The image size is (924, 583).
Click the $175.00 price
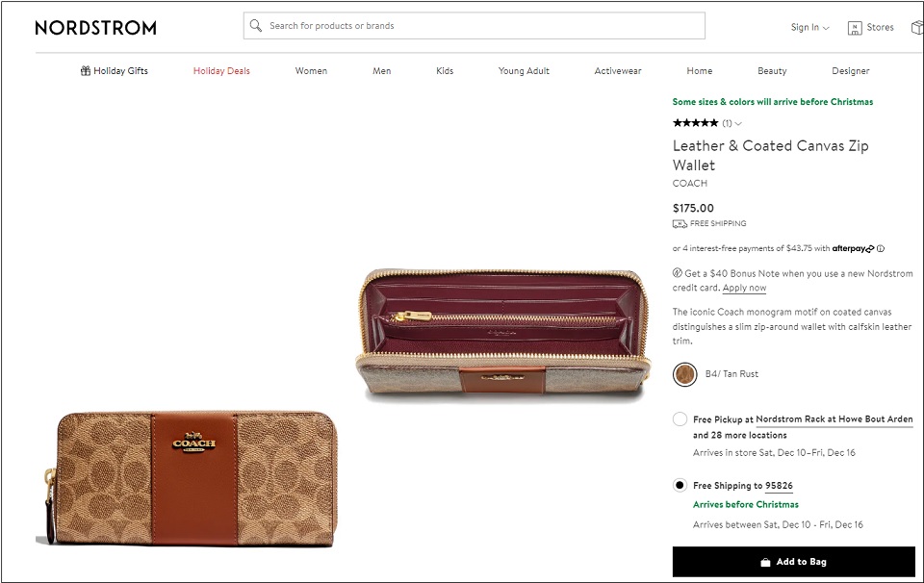coord(693,208)
